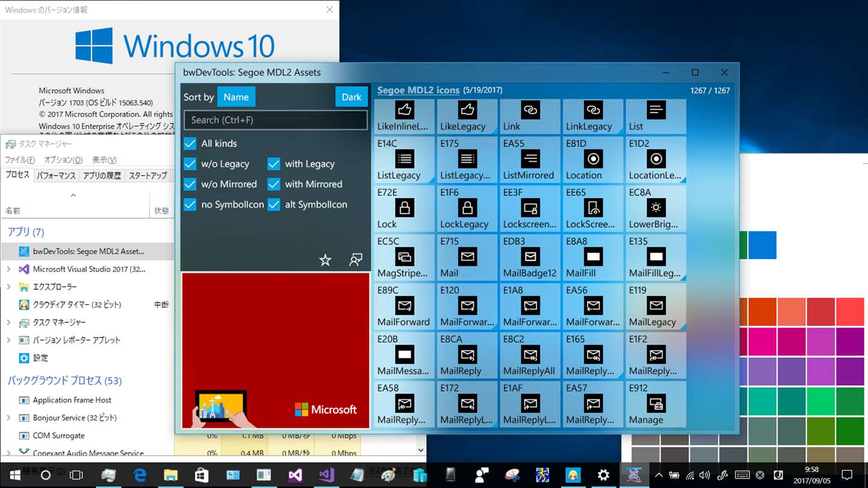Viewport: 868px width, 488px height.
Task: Choose the List icon tile
Action: (656, 116)
